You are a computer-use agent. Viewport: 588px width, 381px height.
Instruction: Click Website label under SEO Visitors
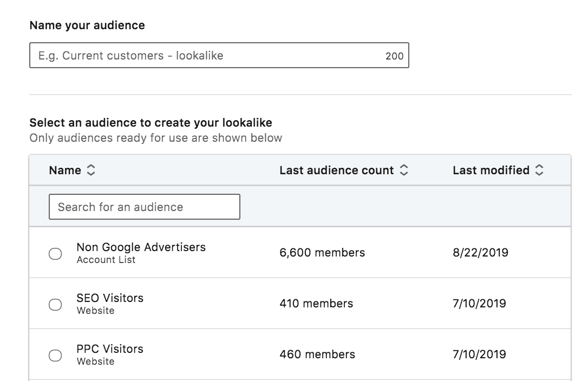tap(95, 311)
